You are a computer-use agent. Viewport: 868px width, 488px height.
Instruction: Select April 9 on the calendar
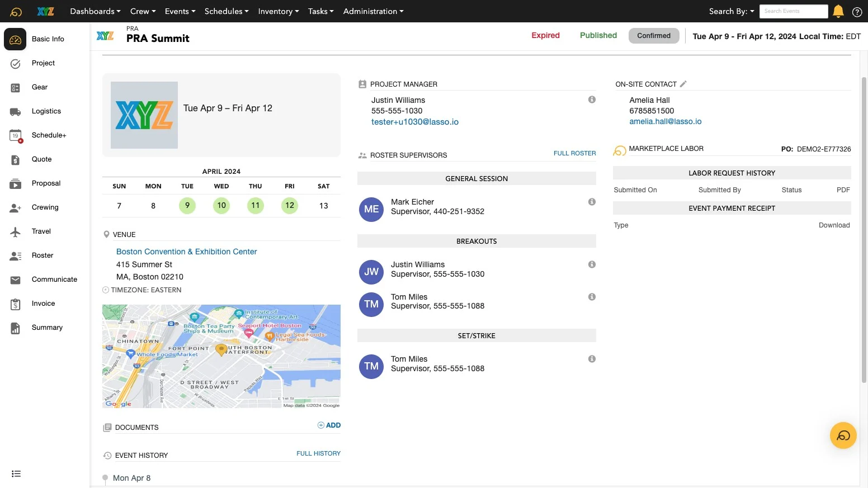[187, 206]
